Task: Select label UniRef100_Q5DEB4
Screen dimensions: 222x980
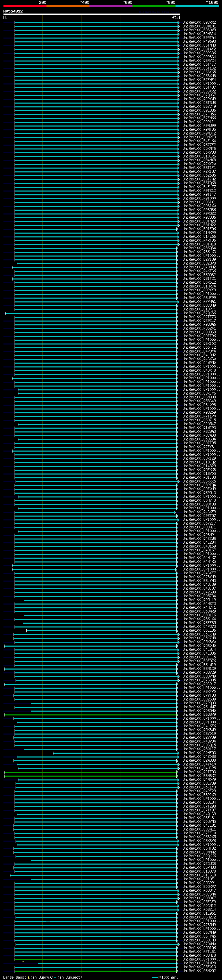Action: (x=199, y=802)
